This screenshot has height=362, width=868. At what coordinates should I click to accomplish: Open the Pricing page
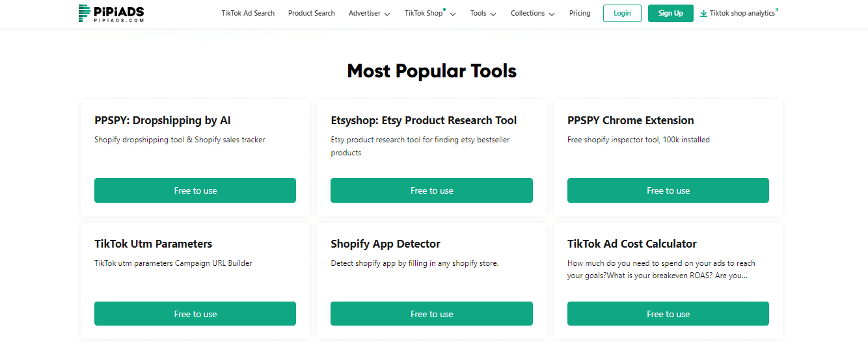(580, 13)
